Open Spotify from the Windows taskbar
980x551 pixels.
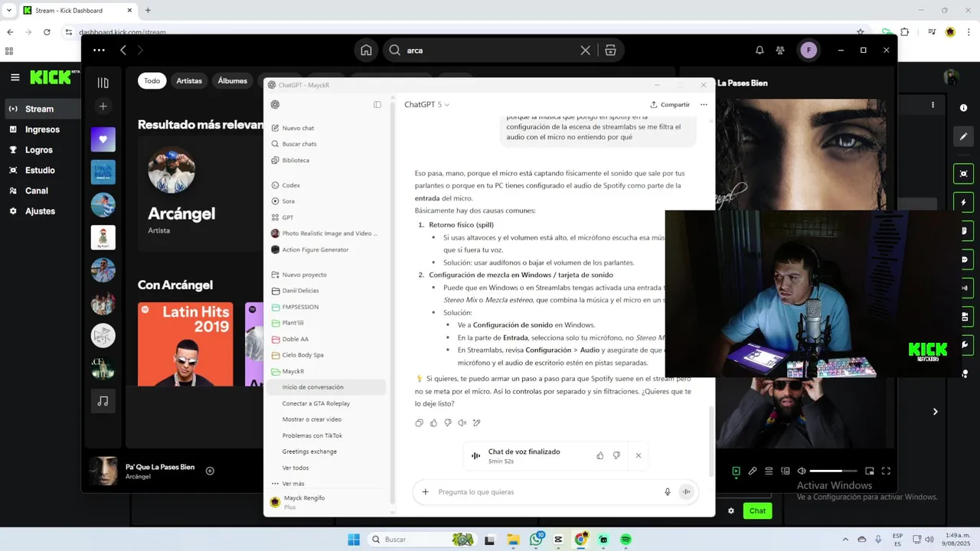tap(626, 540)
